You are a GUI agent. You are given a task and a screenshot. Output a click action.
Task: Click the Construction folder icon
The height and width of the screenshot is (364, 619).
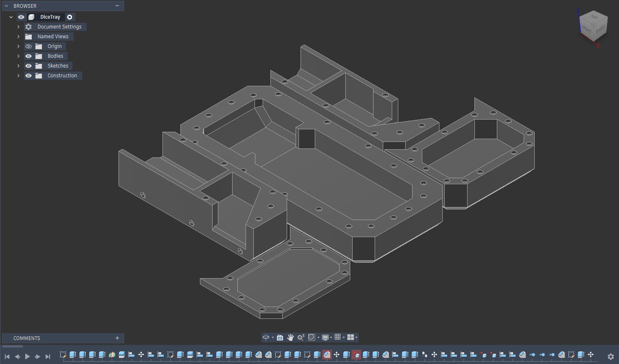[39, 76]
